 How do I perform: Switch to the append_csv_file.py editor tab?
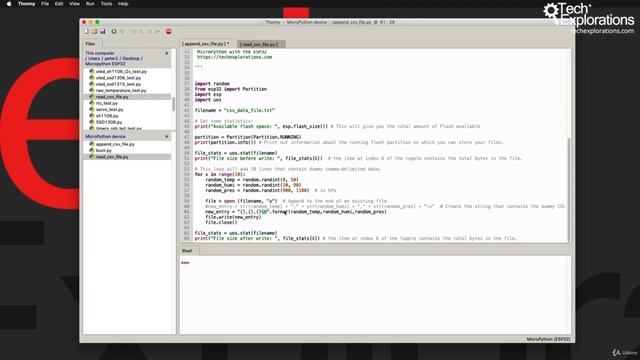pyautogui.click(x=206, y=44)
